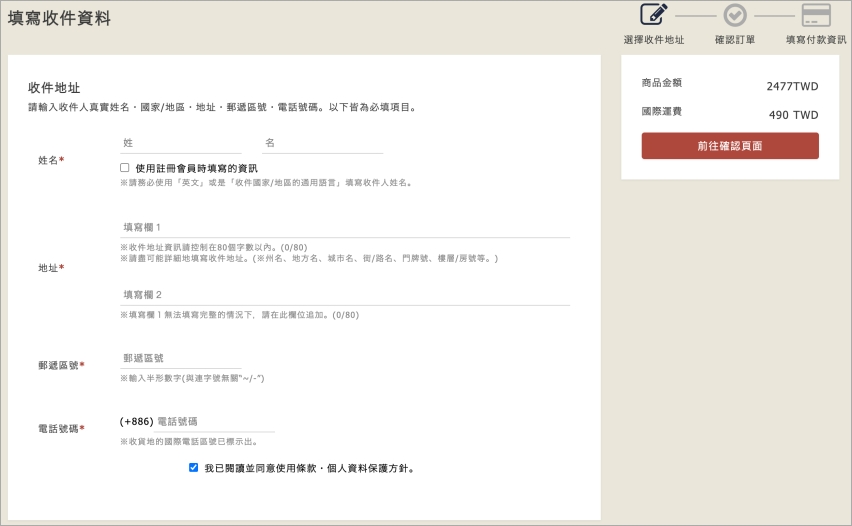This screenshot has height=526, width=852.
Task: Open the 填寫付款資訊 step label
Action: (x=816, y=40)
